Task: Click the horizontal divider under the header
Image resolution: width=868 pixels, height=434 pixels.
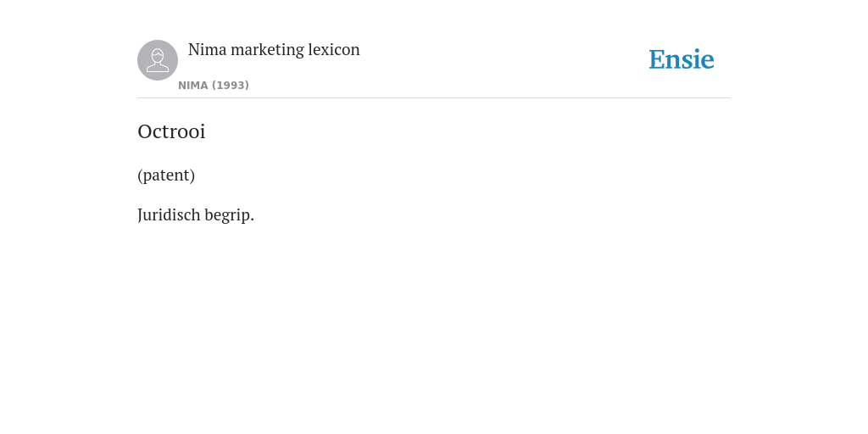Action: click(434, 98)
